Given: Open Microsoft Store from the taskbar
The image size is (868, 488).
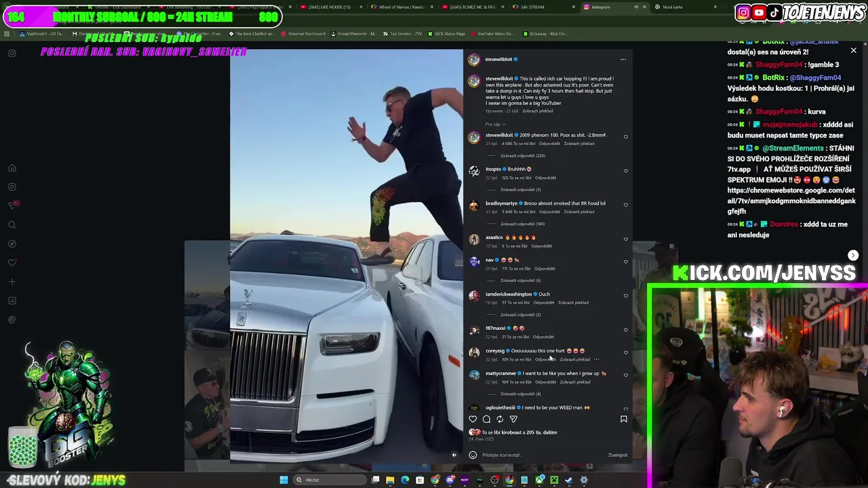Looking at the screenshot, I should pyautogui.click(x=420, y=480).
